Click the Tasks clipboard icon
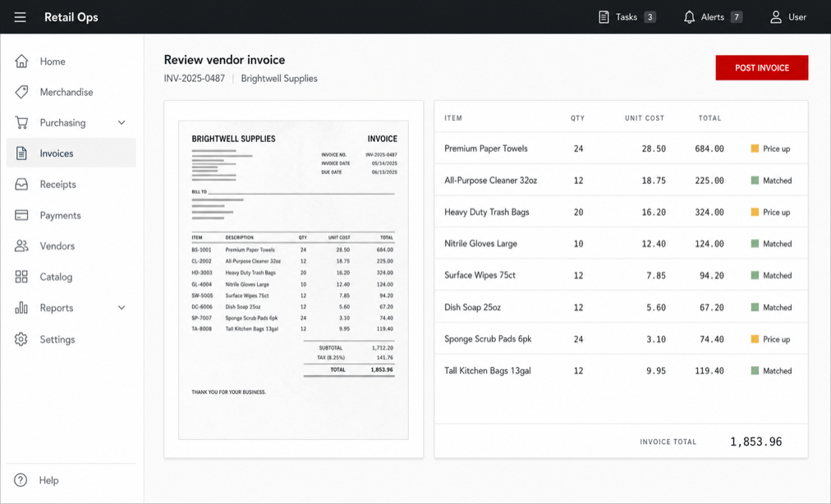Viewport: 831px width, 504px height. tap(604, 17)
